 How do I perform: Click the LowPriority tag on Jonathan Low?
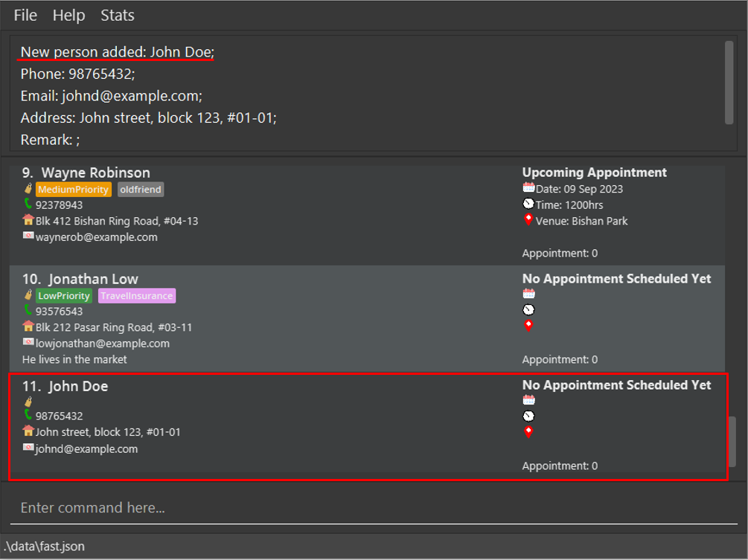[x=64, y=296]
